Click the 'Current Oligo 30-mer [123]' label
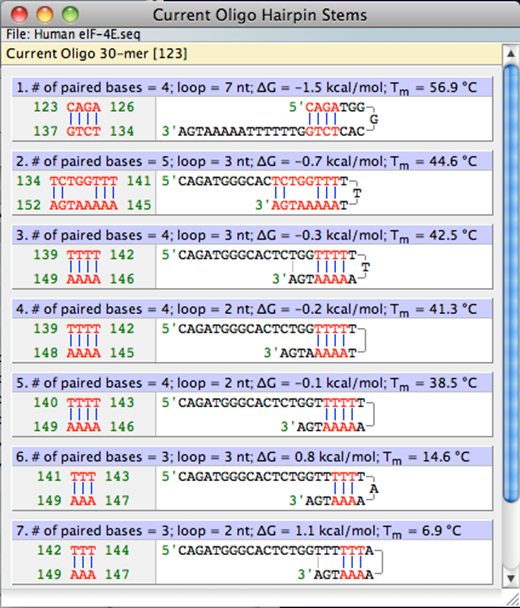Viewport: 520px width, 608px height. (97, 54)
